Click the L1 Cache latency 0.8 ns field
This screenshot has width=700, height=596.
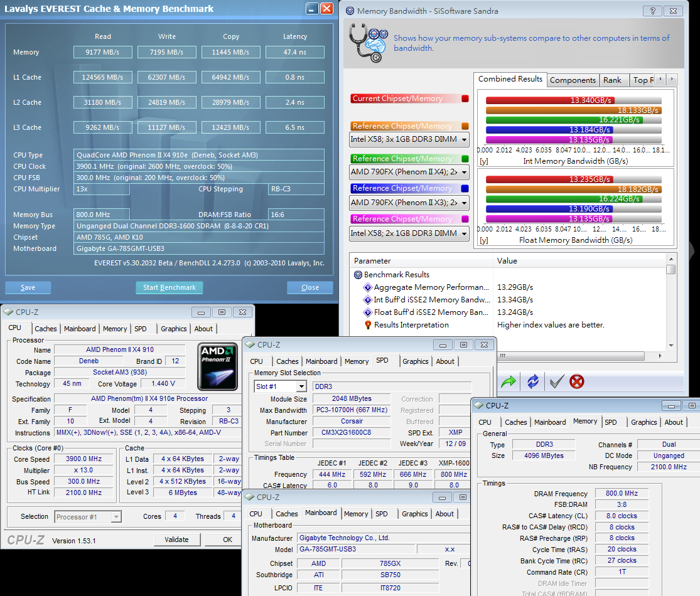tap(294, 77)
